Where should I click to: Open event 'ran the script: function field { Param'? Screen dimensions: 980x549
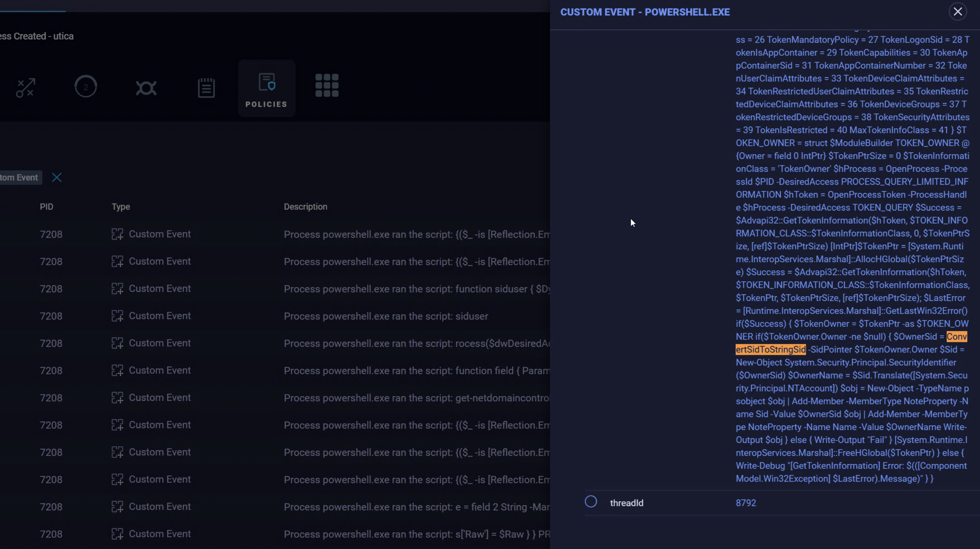(x=417, y=371)
